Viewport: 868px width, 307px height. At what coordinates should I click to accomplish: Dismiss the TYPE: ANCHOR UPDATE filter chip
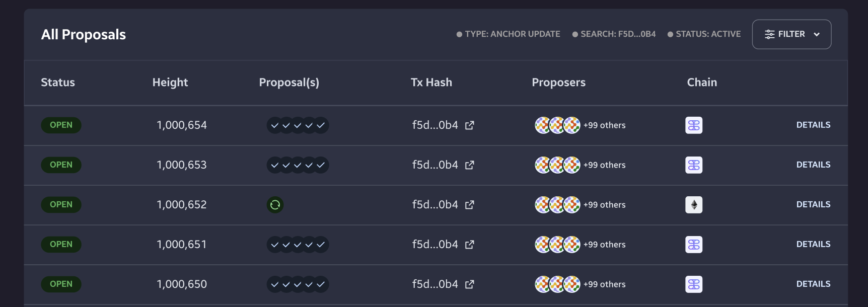(509, 34)
